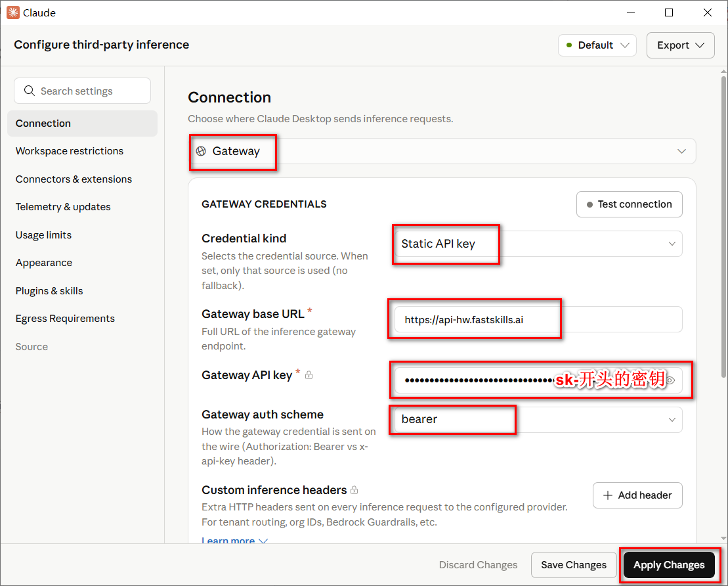Click the green Default status dot

click(569, 45)
